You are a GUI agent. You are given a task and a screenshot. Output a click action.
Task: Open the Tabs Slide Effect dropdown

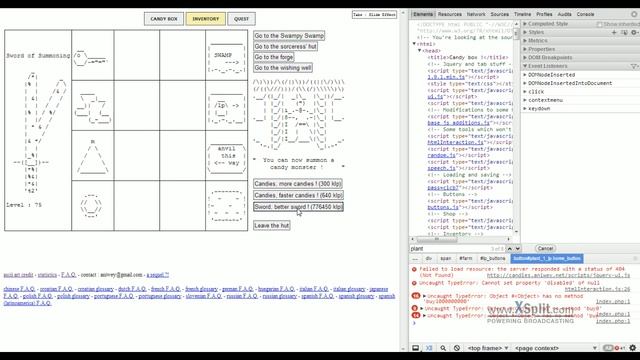pos(374,15)
